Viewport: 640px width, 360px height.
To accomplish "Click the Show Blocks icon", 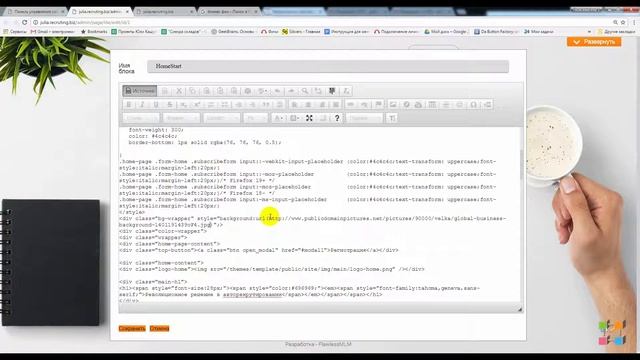I will tap(323, 118).
